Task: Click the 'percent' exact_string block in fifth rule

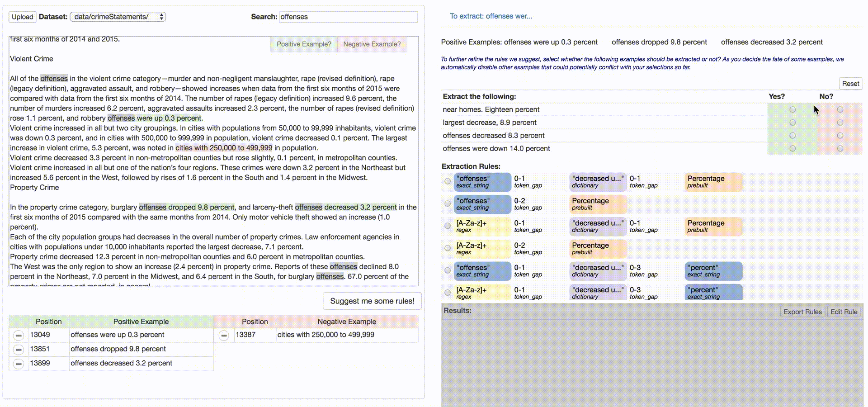Action: [713, 271]
